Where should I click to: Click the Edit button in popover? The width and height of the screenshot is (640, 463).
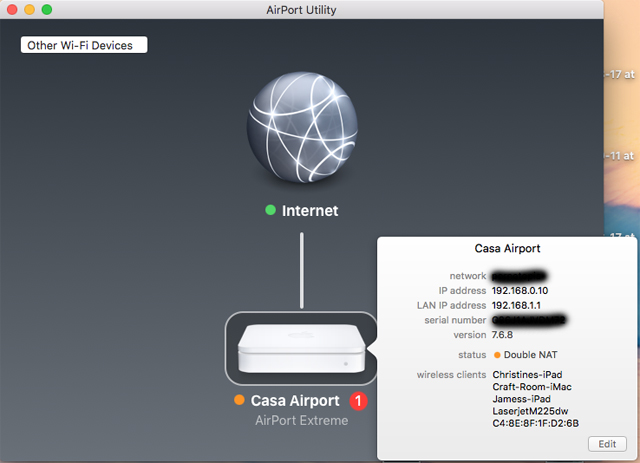[x=607, y=444]
